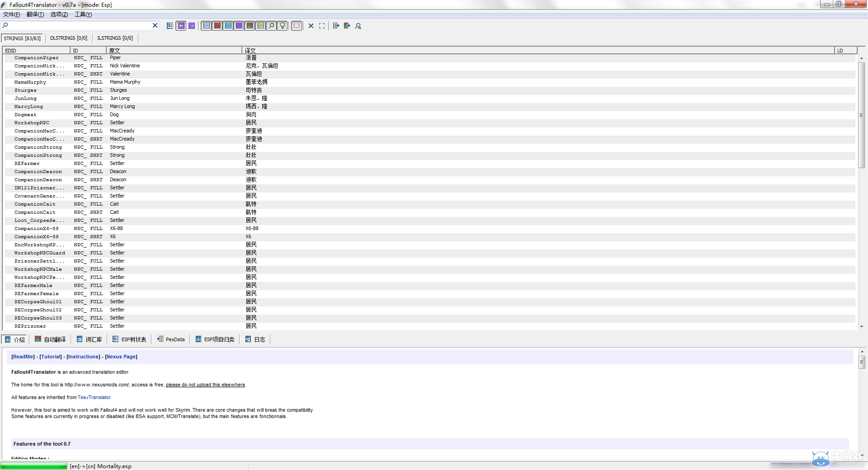The height and width of the screenshot is (470, 868).
Task: Open the 文件(F) menu
Action: [12, 14]
